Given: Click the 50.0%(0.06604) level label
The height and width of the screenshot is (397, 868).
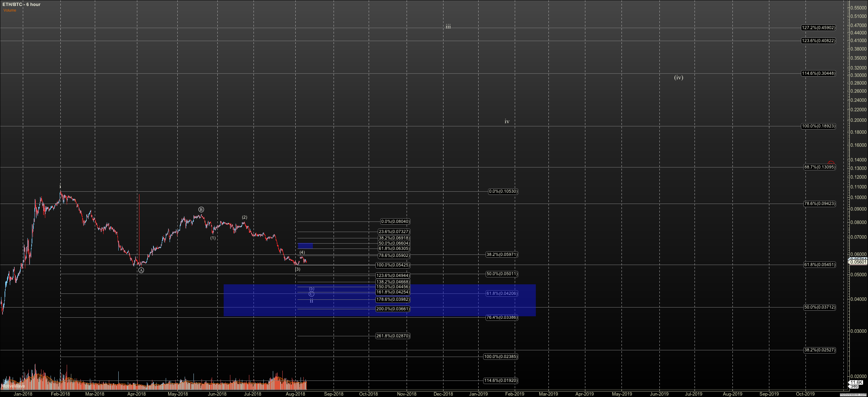Looking at the screenshot, I should (x=394, y=243).
